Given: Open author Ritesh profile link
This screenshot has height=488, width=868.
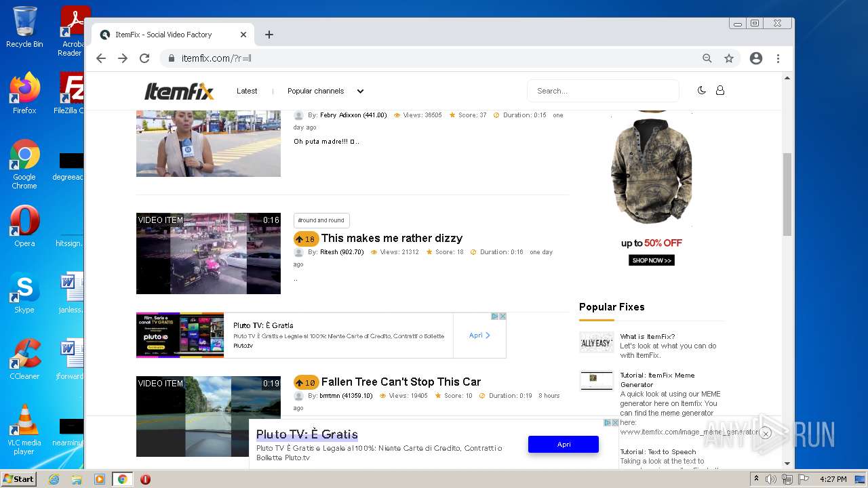Looking at the screenshot, I should pyautogui.click(x=342, y=252).
